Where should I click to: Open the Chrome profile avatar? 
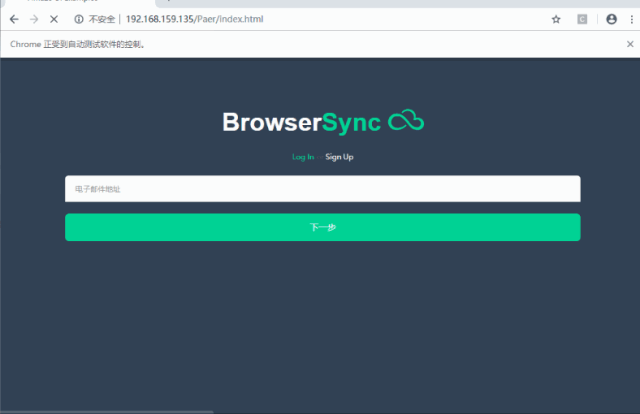(x=611, y=19)
